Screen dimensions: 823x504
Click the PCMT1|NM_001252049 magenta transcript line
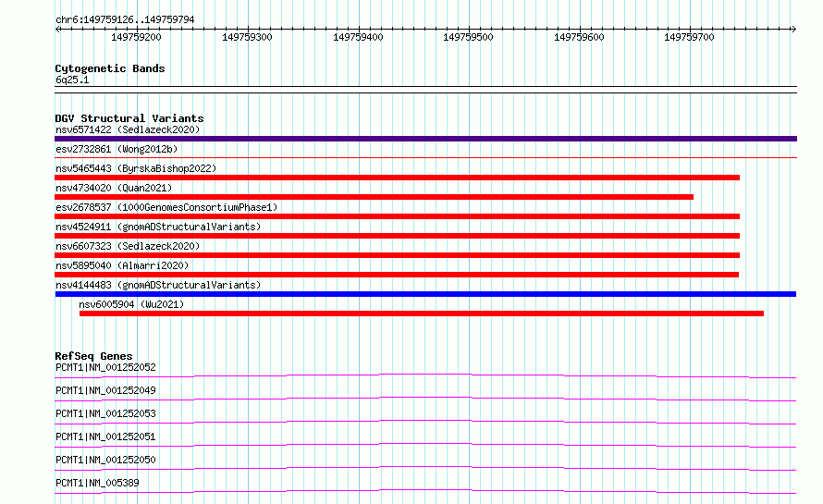pyautogui.click(x=425, y=399)
